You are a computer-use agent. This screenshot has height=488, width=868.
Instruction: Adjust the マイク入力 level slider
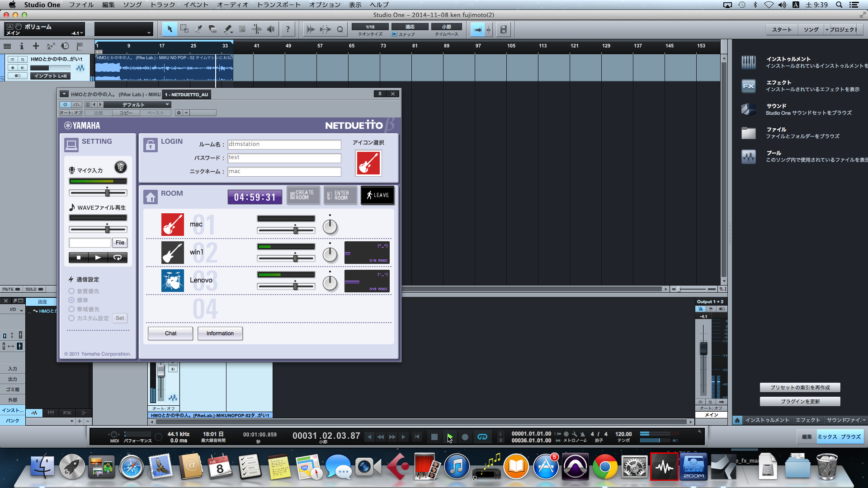pos(98,192)
